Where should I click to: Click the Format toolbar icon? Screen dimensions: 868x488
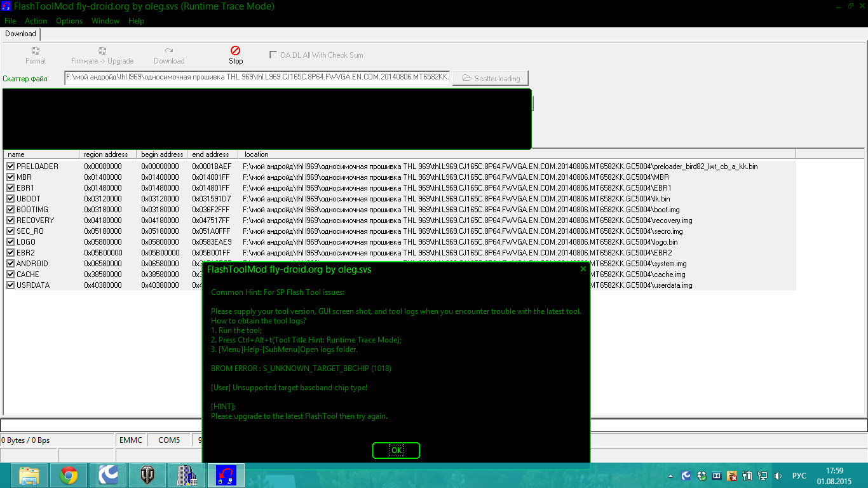[x=36, y=51]
